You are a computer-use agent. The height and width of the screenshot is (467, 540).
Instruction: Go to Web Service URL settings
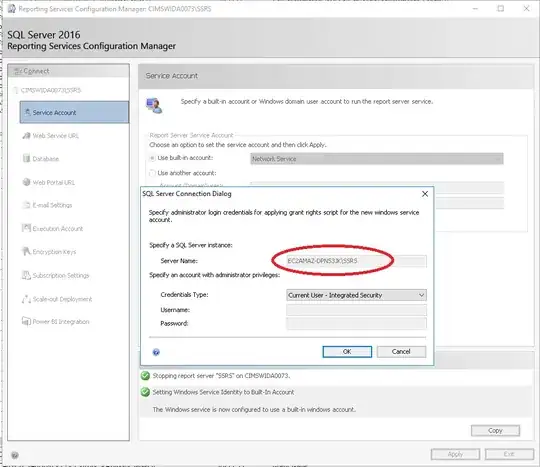pos(55,136)
